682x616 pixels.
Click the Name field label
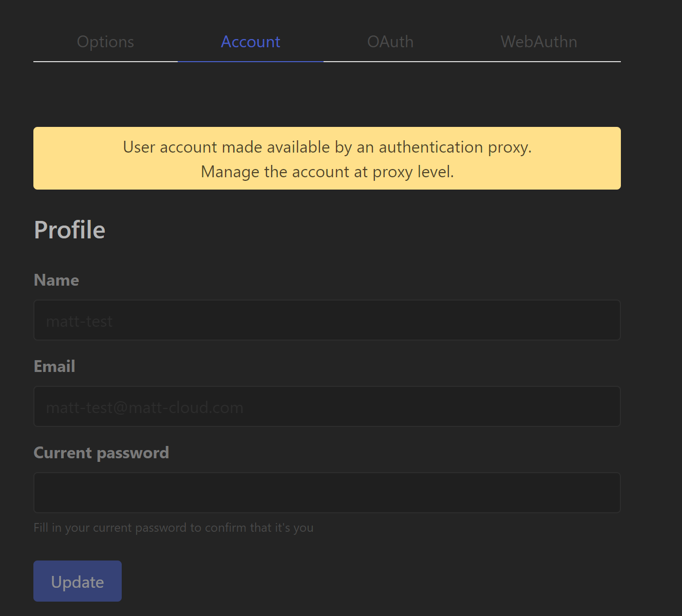tap(56, 280)
